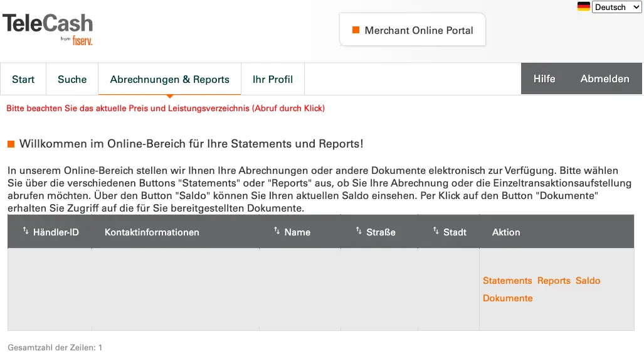Open the Deutsch language dropdown

click(x=616, y=8)
